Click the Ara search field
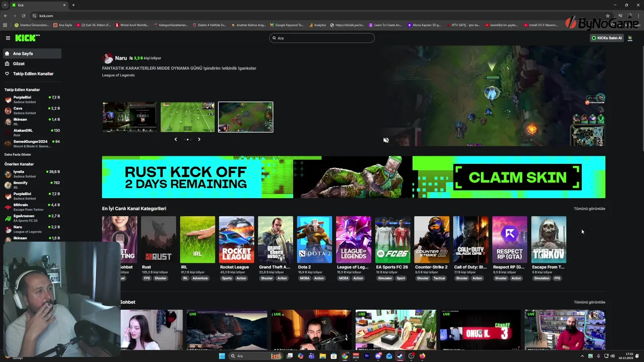 click(322, 38)
